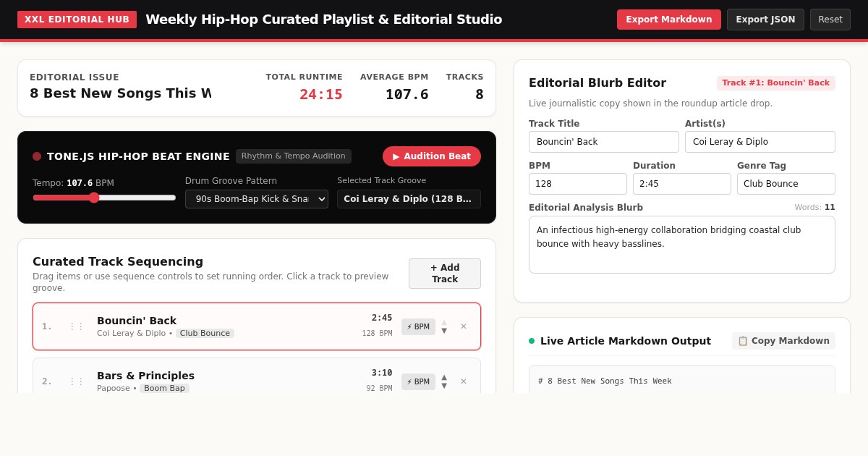This screenshot has height=456, width=868.
Task: Reset the editorial studio
Action: tap(830, 20)
